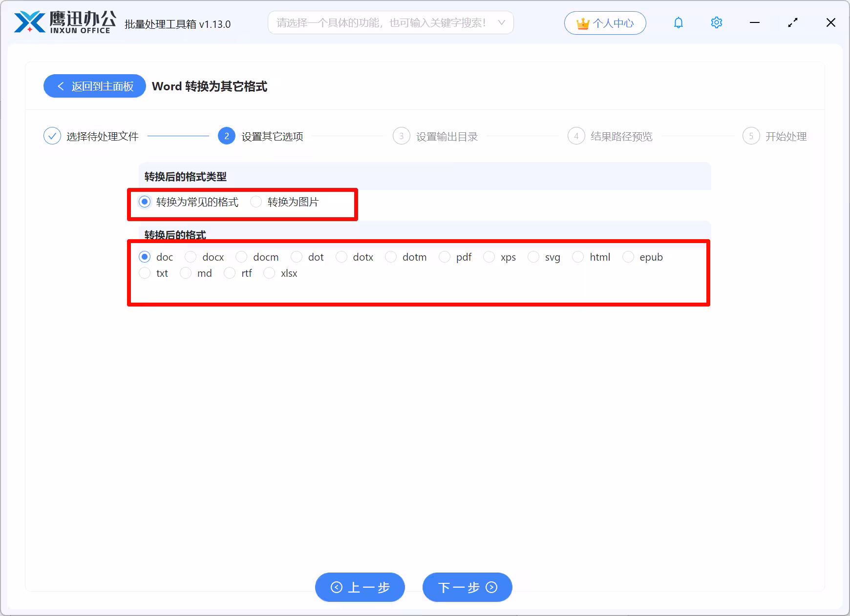Choose xlsx output format

(270, 273)
